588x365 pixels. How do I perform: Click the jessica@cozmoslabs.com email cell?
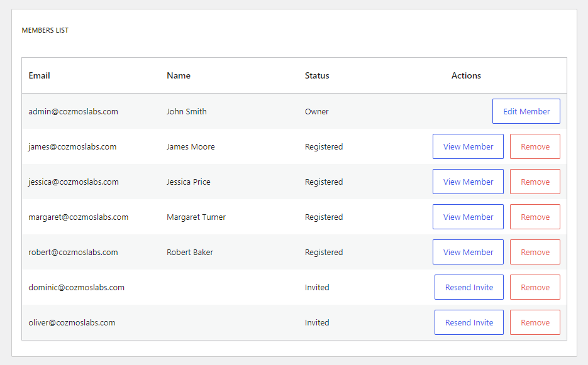(74, 182)
